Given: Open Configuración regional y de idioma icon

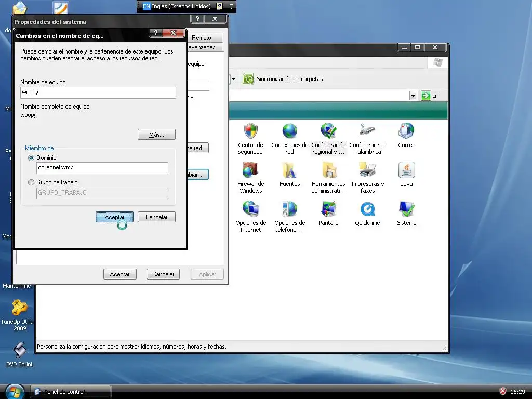Looking at the screenshot, I should point(328,131).
